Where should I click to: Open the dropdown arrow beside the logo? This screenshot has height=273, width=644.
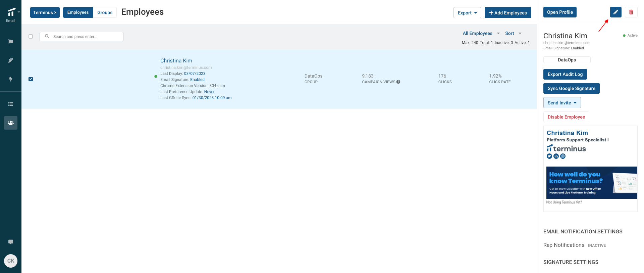[19, 12]
